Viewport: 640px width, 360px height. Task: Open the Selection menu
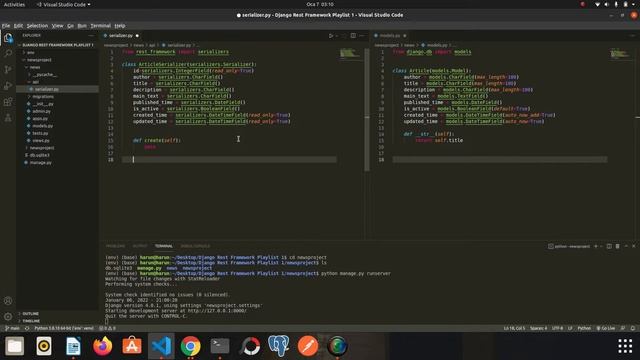[x=37, y=26]
